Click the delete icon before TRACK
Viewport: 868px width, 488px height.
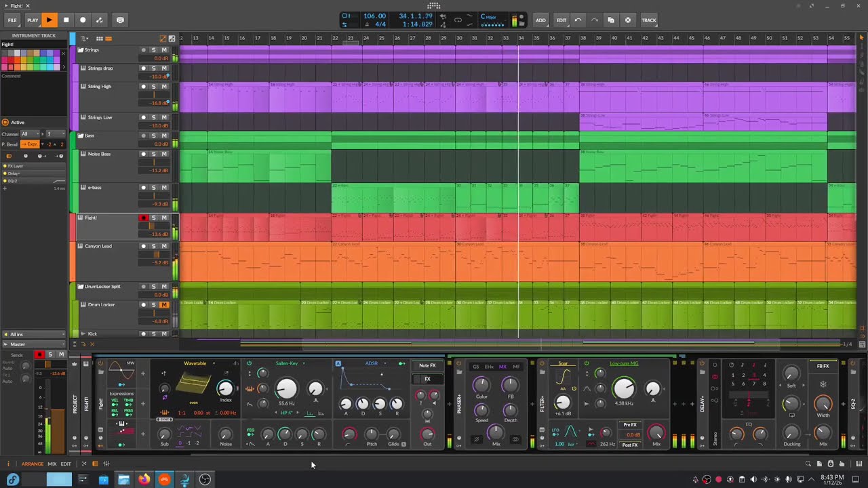(x=628, y=20)
